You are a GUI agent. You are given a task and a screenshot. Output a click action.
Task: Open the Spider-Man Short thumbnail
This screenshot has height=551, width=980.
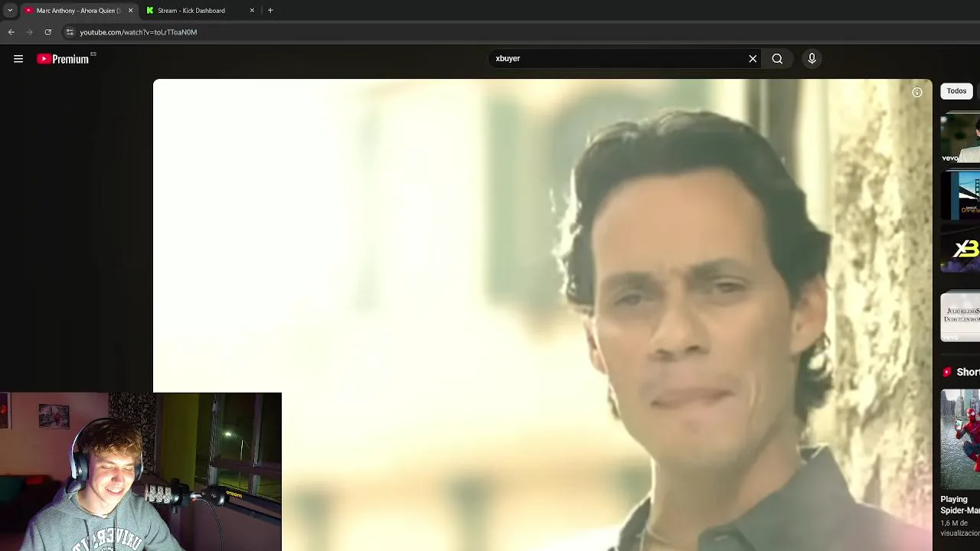click(960, 439)
